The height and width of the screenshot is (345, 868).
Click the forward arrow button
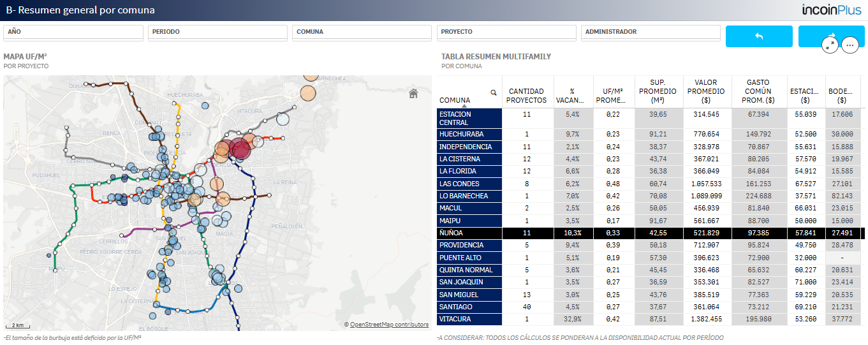tap(832, 36)
